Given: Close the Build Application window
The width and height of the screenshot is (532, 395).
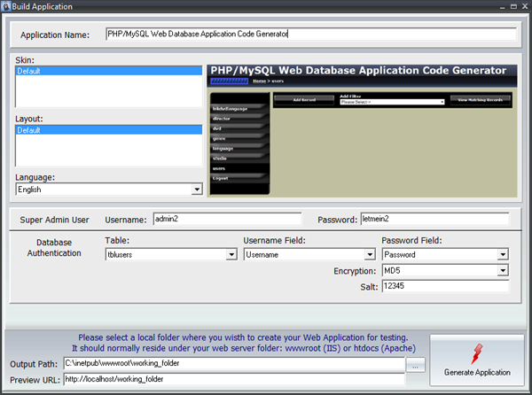Looking at the screenshot, I should pos(525,6).
